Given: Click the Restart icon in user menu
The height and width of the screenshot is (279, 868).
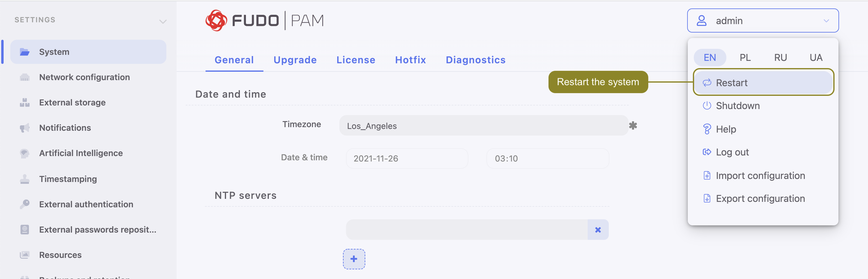Looking at the screenshot, I should point(707,83).
